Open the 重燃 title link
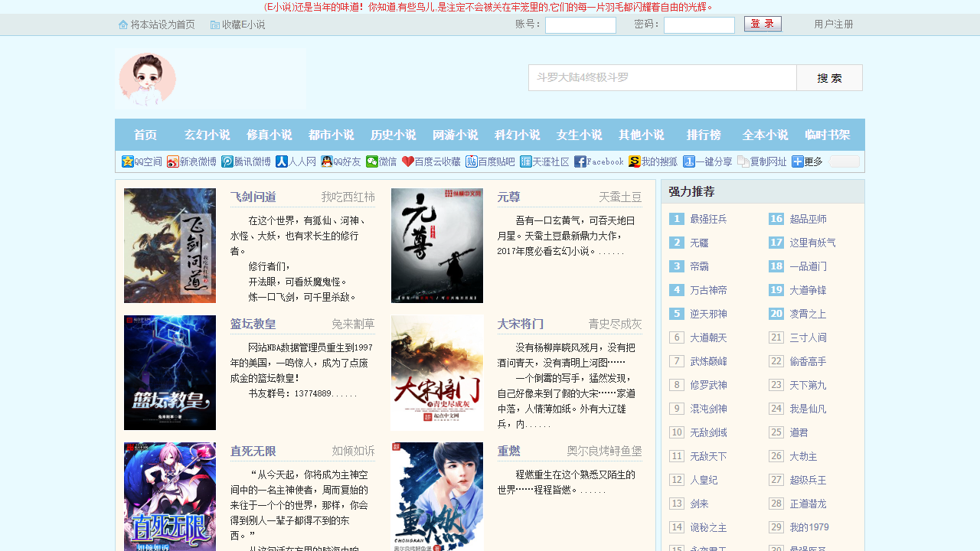Screen dimensions: 980x551 (509, 451)
